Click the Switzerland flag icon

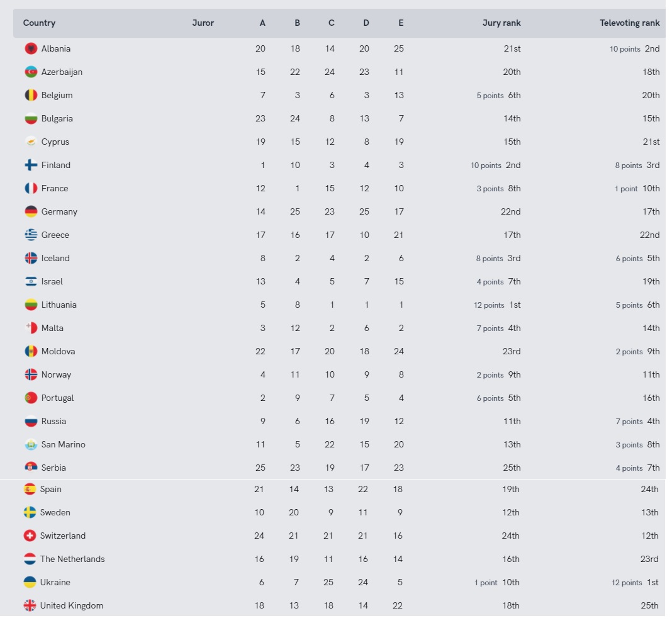coord(30,536)
